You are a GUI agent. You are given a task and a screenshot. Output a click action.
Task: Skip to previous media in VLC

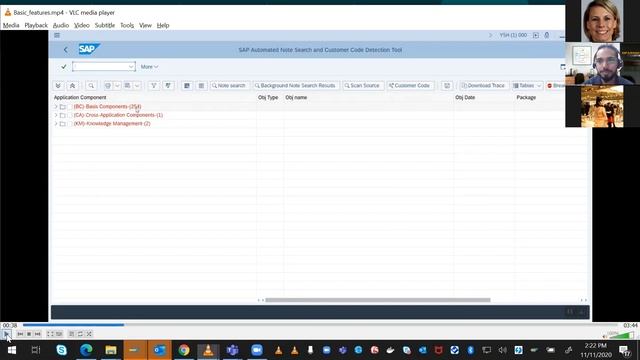pyautogui.click(x=20, y=334)
